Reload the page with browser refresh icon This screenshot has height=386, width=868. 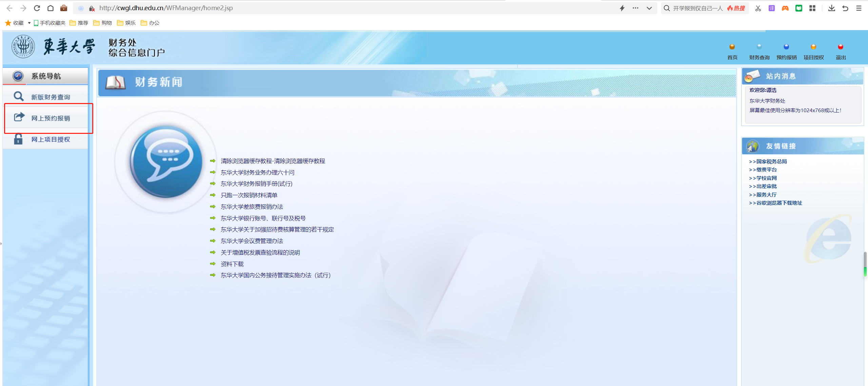click(x=37, y=8)
